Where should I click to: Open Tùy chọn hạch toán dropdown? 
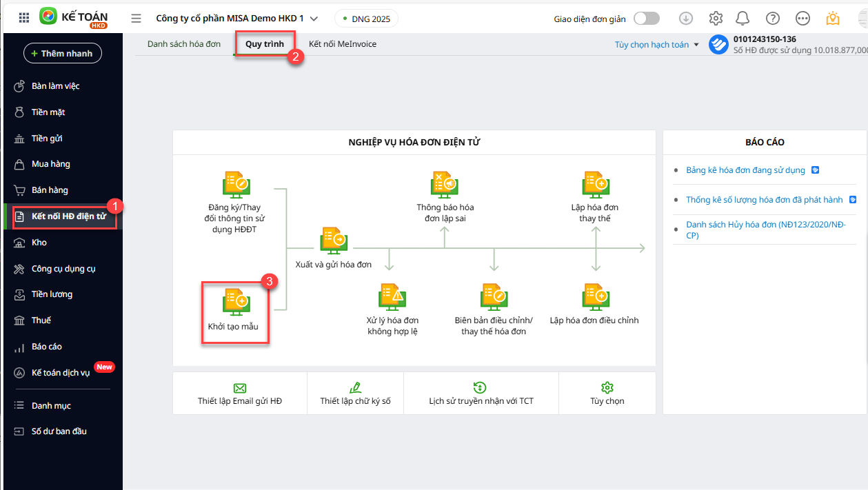click(656, 45)
